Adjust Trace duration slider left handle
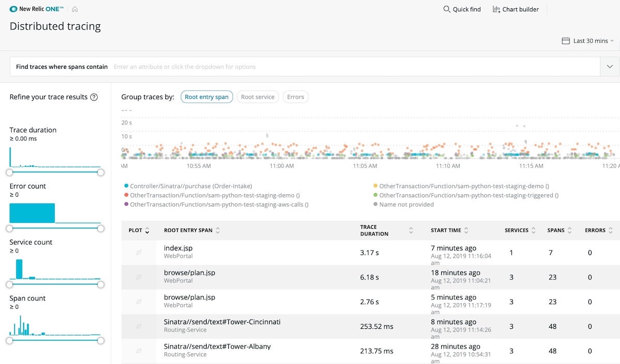The width and height of the screenshot is (620, 364). point(9,172)
